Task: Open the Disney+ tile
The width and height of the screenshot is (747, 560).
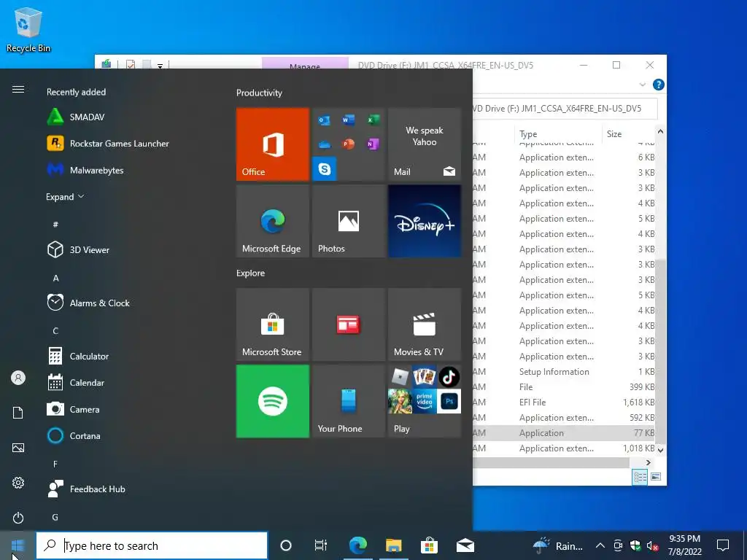Action: [x=425, y=221]
